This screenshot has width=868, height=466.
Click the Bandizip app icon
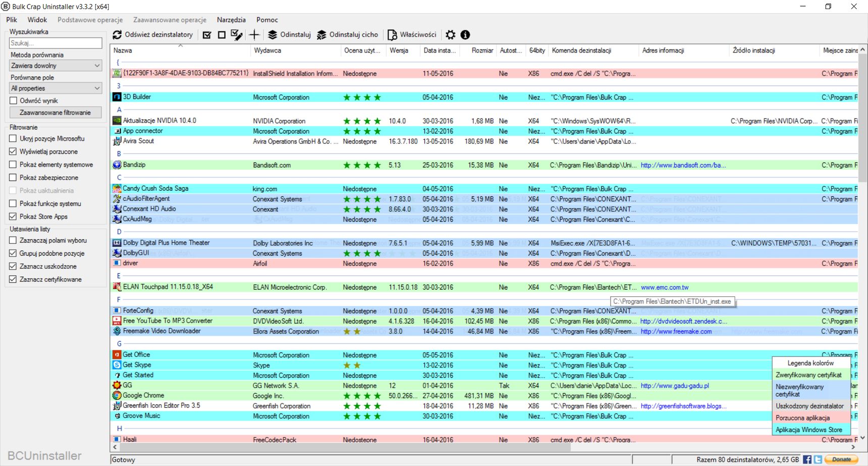(117, 165)
